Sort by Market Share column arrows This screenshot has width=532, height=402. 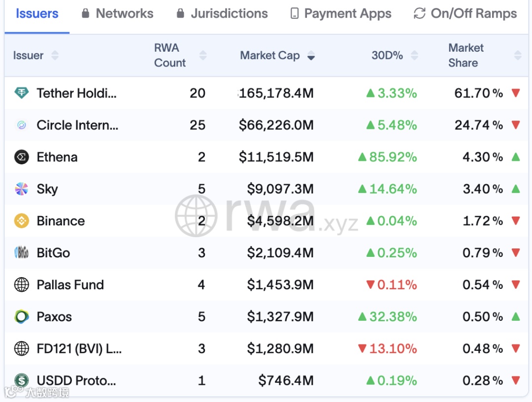click(517, 56)
